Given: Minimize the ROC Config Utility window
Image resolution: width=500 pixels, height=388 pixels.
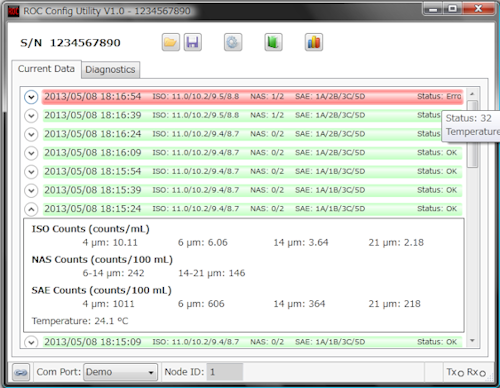Looking at the screenshot, I should coord(433,9).
